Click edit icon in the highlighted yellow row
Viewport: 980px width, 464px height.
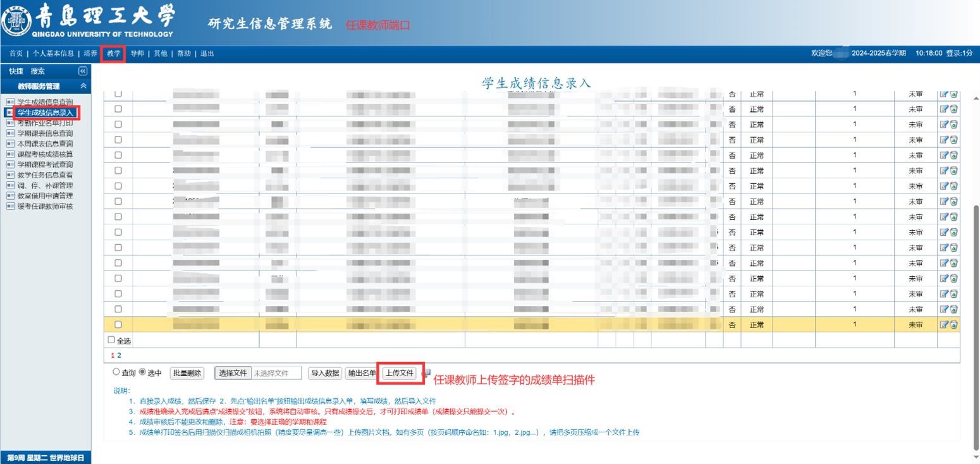(x=944, y=325)
